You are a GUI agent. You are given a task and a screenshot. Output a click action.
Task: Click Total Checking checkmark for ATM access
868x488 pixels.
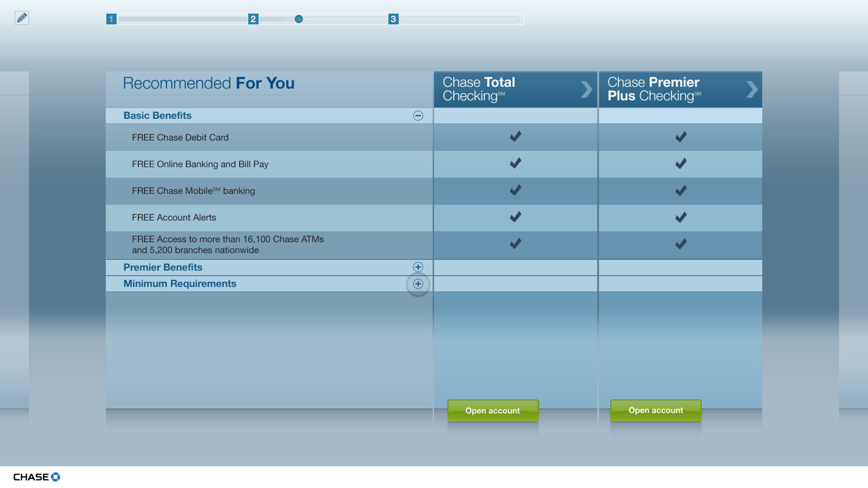516,243
